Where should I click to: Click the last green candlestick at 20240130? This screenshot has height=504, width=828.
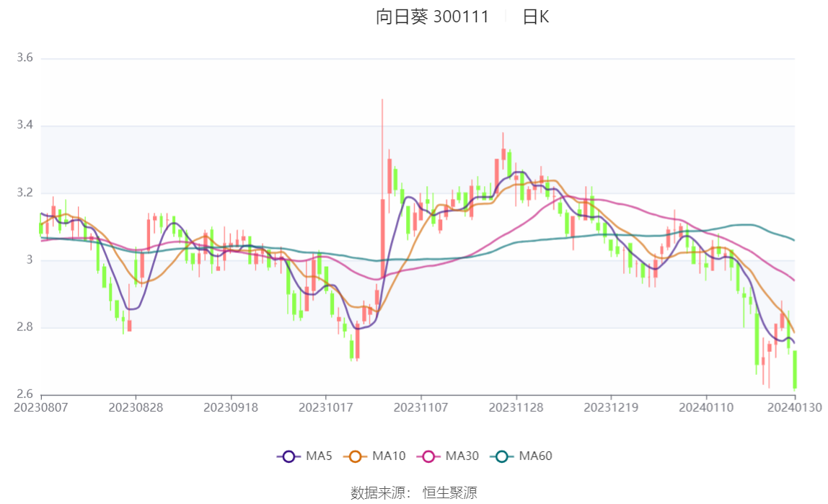[795, 369]
